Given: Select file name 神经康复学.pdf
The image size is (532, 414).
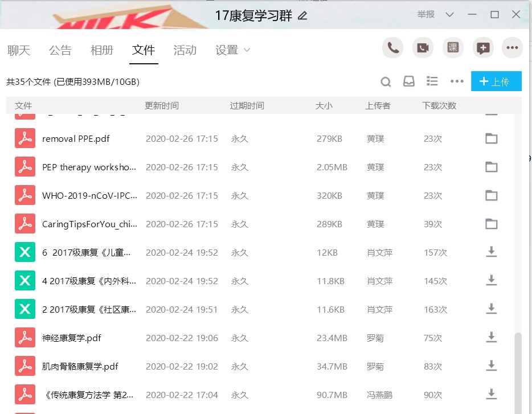Looking at the screenshot, I should point(71,338).
